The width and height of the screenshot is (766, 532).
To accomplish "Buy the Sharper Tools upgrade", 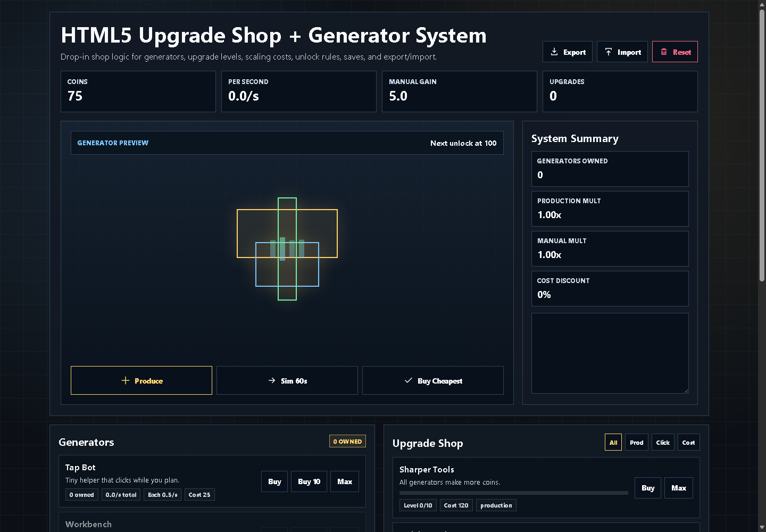I will tap(648, 488).
